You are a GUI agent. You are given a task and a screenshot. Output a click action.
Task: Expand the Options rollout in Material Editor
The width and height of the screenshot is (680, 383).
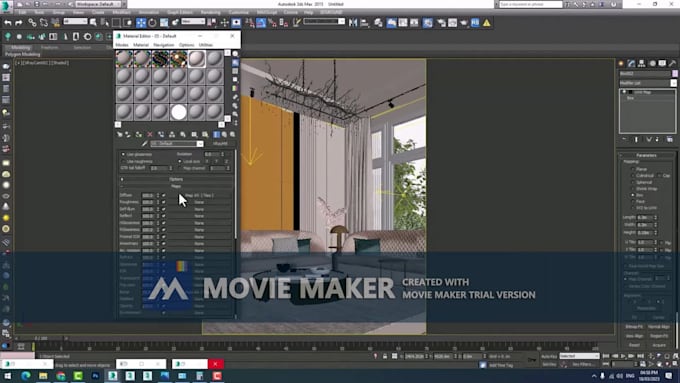pyautogui.click(x=176, y=179)
